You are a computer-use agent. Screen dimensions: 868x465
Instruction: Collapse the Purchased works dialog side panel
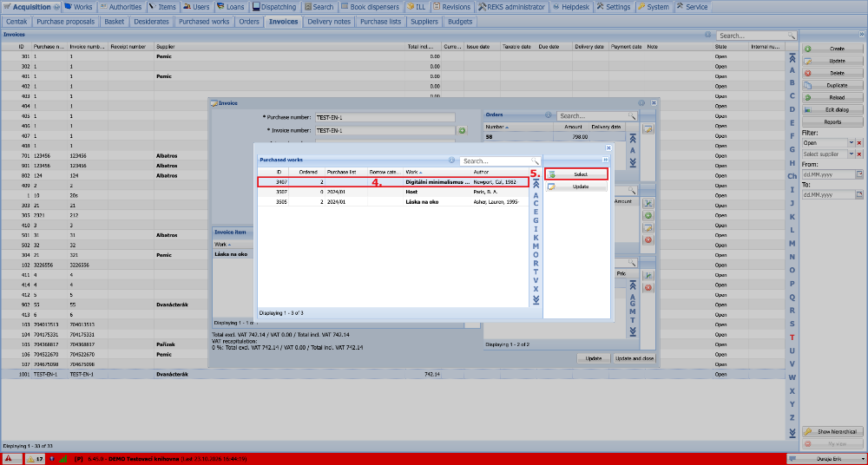[x=606, y=160]
